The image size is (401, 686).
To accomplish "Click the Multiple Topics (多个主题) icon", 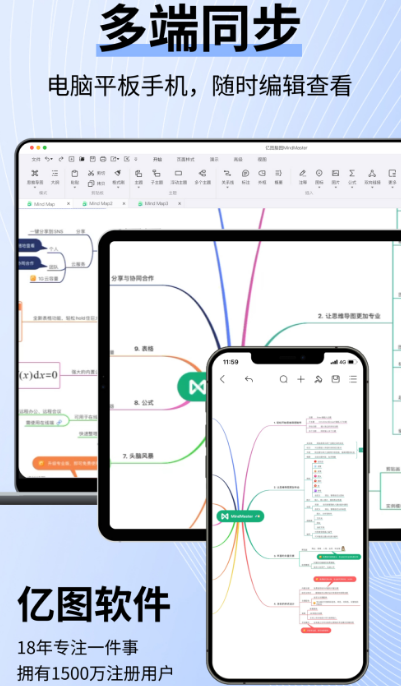I will click(202, 173).
